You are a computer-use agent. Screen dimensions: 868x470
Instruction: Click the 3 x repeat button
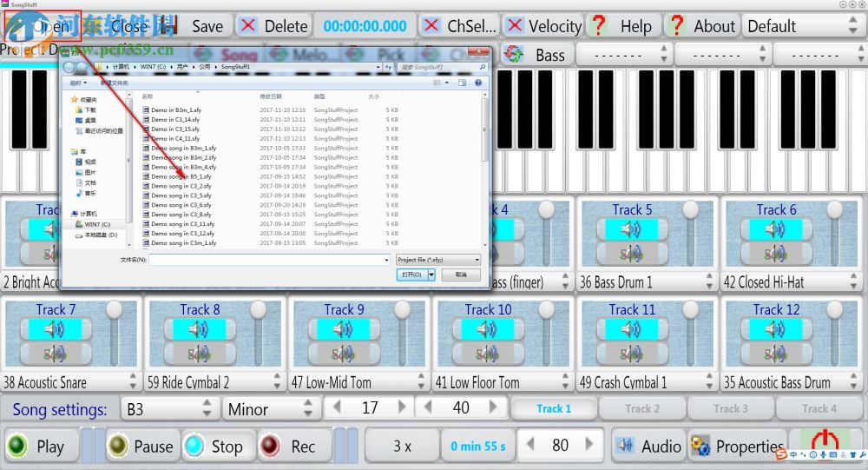[x=403, y=447]
